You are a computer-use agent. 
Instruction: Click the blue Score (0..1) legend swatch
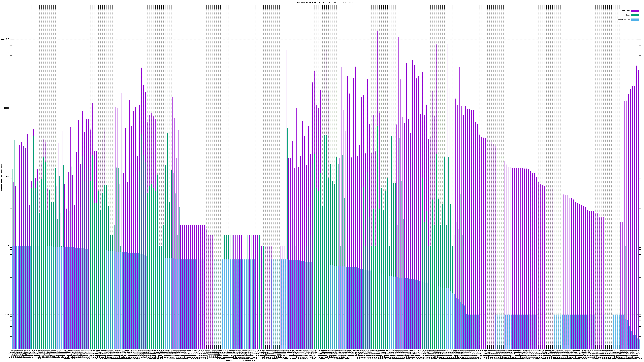(635, 20)
